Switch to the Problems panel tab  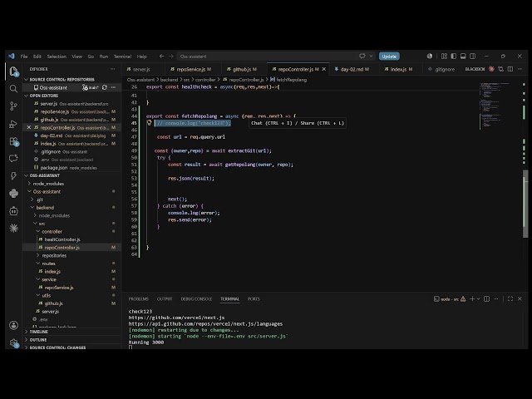[139, 299]
